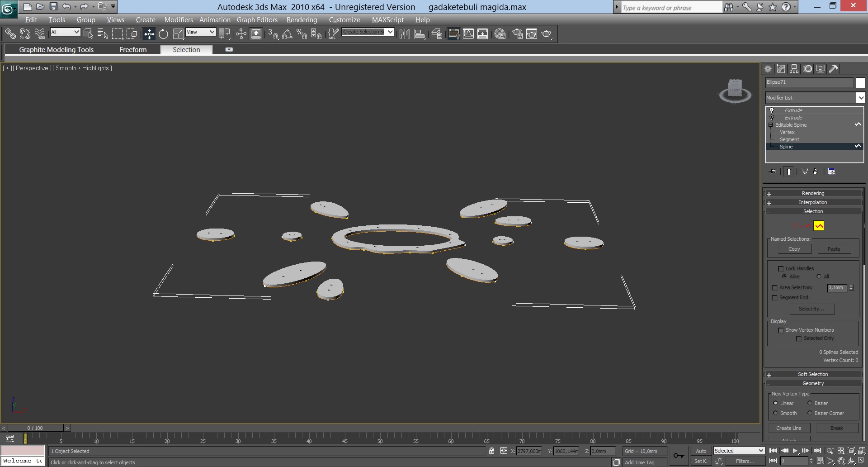
Task: Toggle Pin Stack below the modifier stack
Action: coord(772,172)
